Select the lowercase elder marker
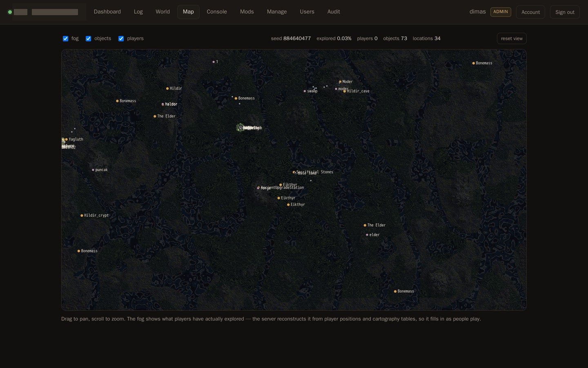 coord(367,235)
